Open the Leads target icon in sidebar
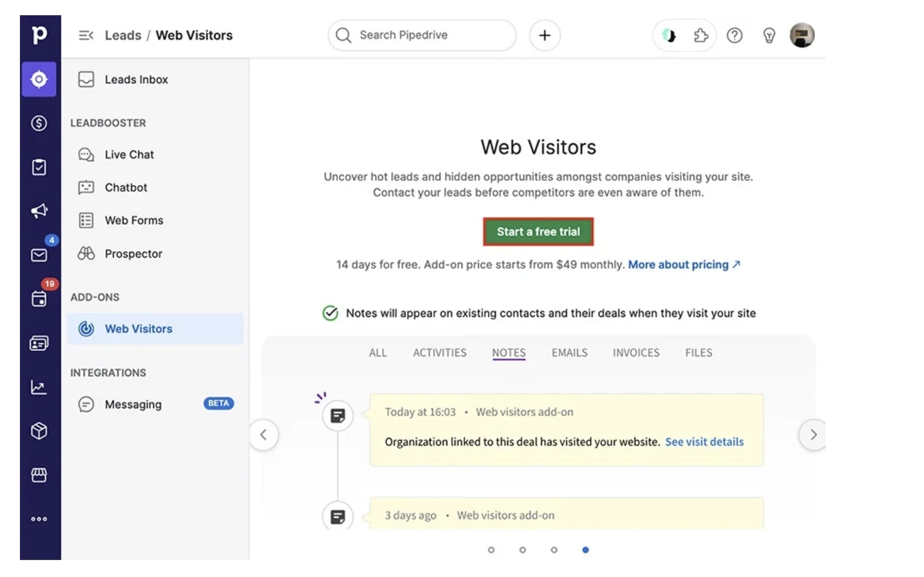The width and height of the screenshot is (924, 577). coord(39,79)
